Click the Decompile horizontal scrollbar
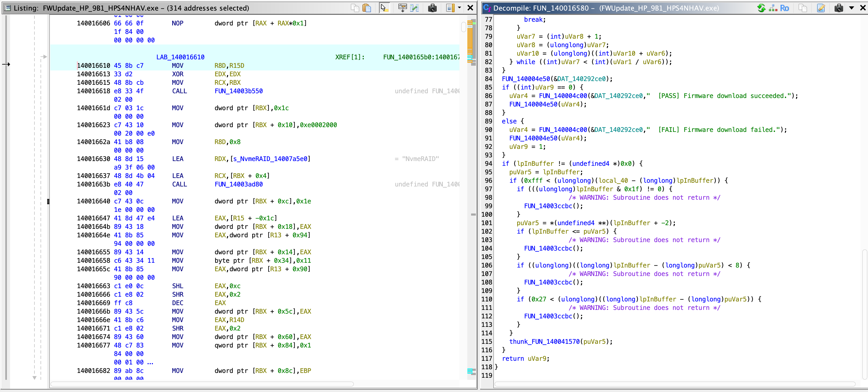The image size is (868, 392). pos(675,384)
